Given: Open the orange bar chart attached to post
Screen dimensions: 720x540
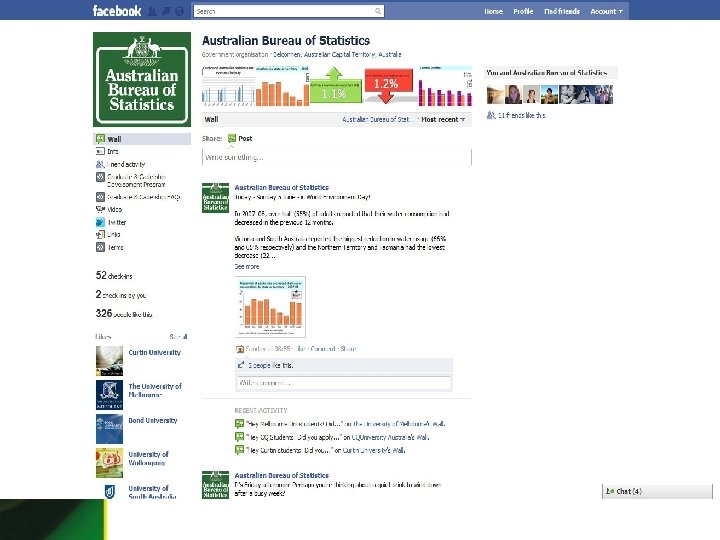Looking at the screenshot, I should (270, 307).
